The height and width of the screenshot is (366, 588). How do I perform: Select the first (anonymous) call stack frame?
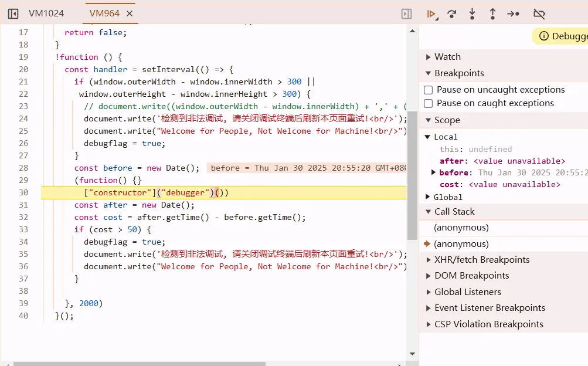point(504,228)
